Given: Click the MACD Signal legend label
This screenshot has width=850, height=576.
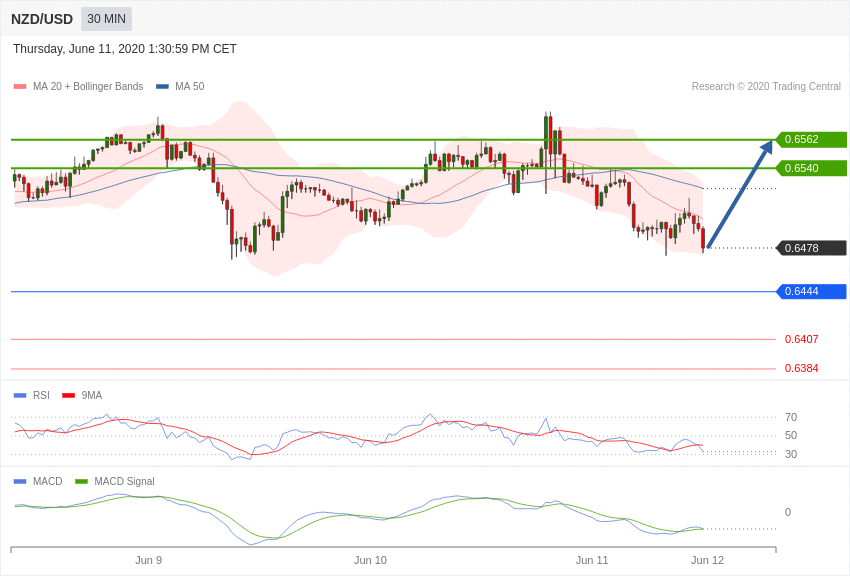Looking at the screenshot, I should 124,481.
